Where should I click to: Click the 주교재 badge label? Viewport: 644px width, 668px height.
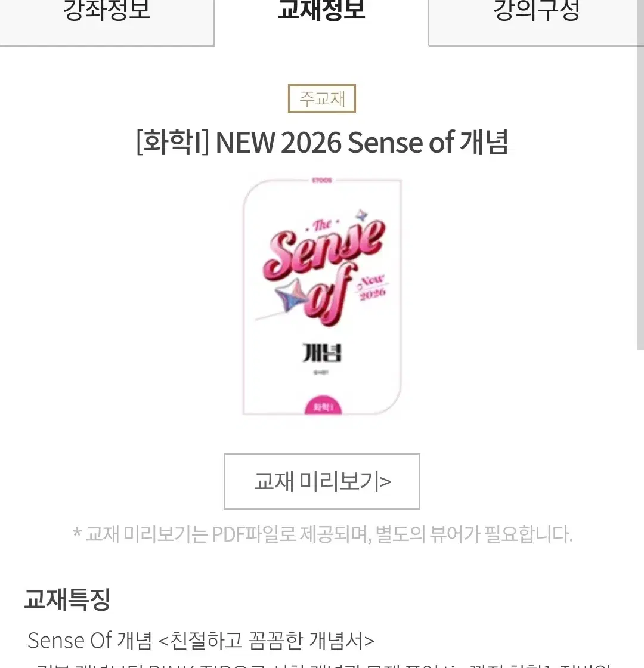pyautogui.click(x=321, y=98)
